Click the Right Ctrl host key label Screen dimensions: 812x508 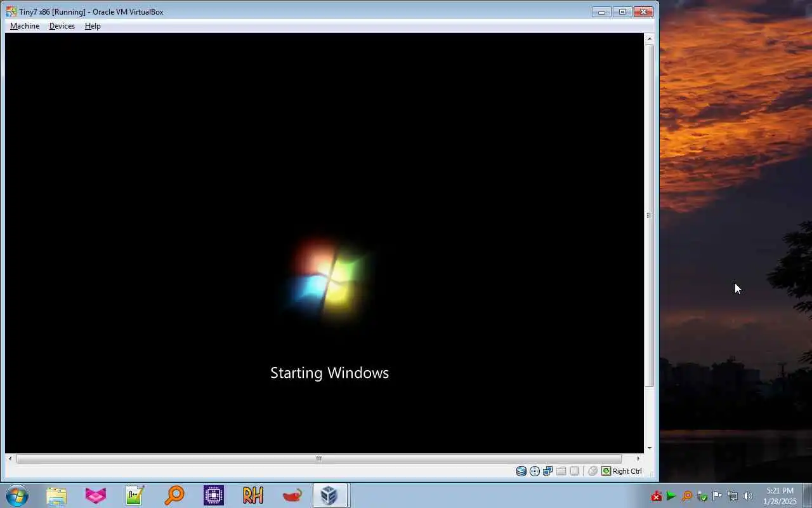pyautogui.click(x=627, y=471)
